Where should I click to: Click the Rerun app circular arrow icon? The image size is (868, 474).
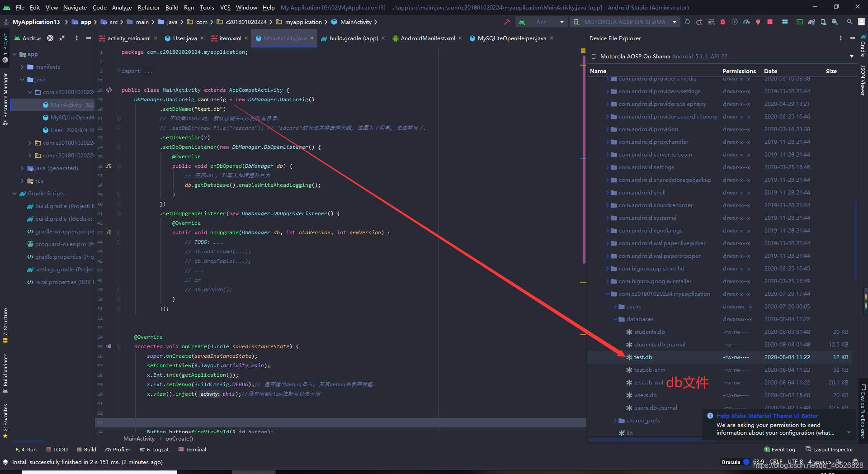pyautogui.click(x=687, y=22)
